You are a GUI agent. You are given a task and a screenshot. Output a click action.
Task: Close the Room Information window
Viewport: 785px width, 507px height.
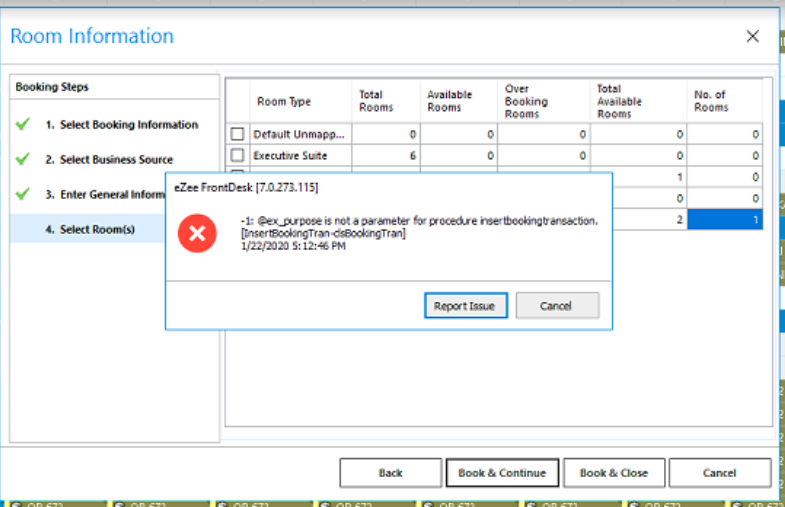coord(752,36)
